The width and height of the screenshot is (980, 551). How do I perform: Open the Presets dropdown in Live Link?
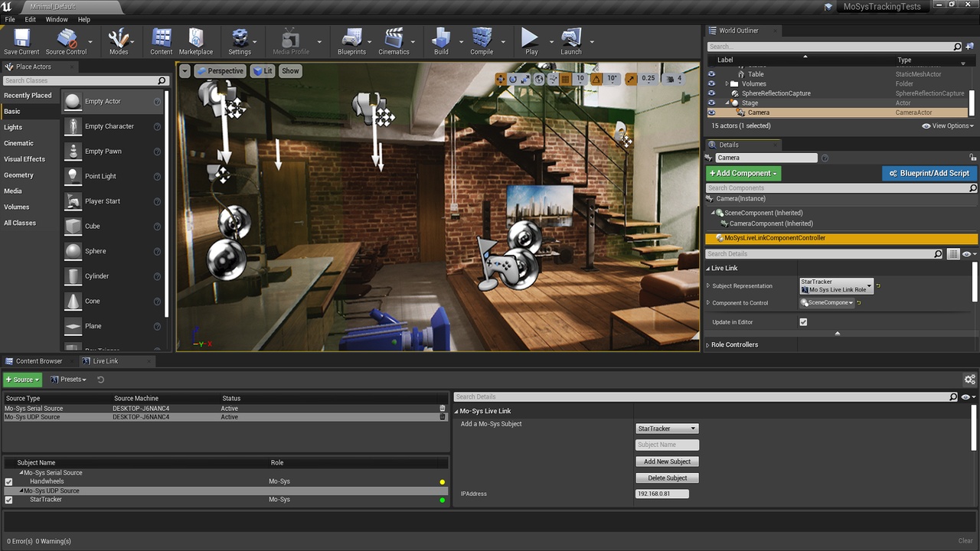(x=68, y=380)
